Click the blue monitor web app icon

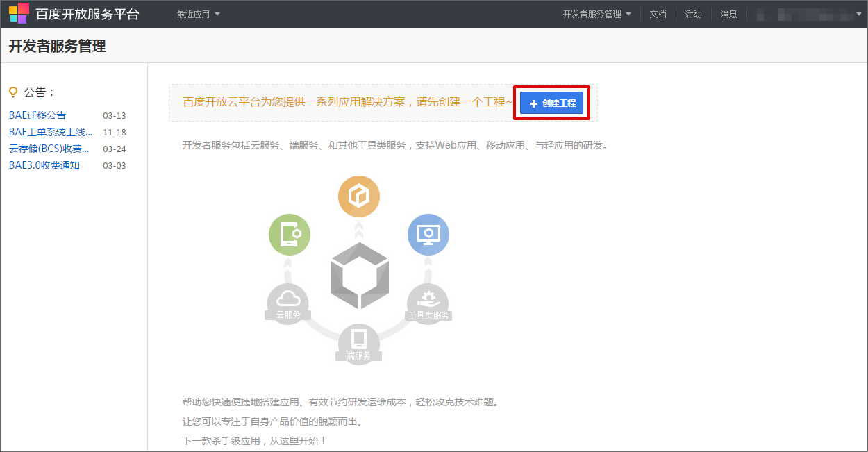click(x=428, y=235)
